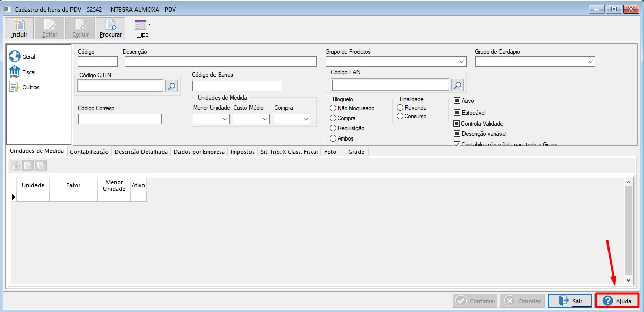Viewport: 644px width, 312px height.
Task: Switch to the Sit. Trib. X Class. Fiscal tab
Action: 289,152
